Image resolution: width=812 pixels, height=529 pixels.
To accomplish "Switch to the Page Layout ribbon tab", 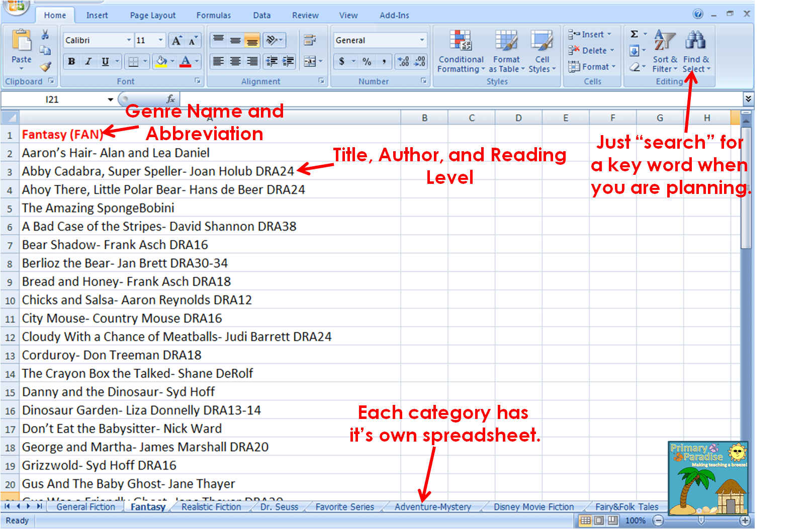I will coord(152,15).
